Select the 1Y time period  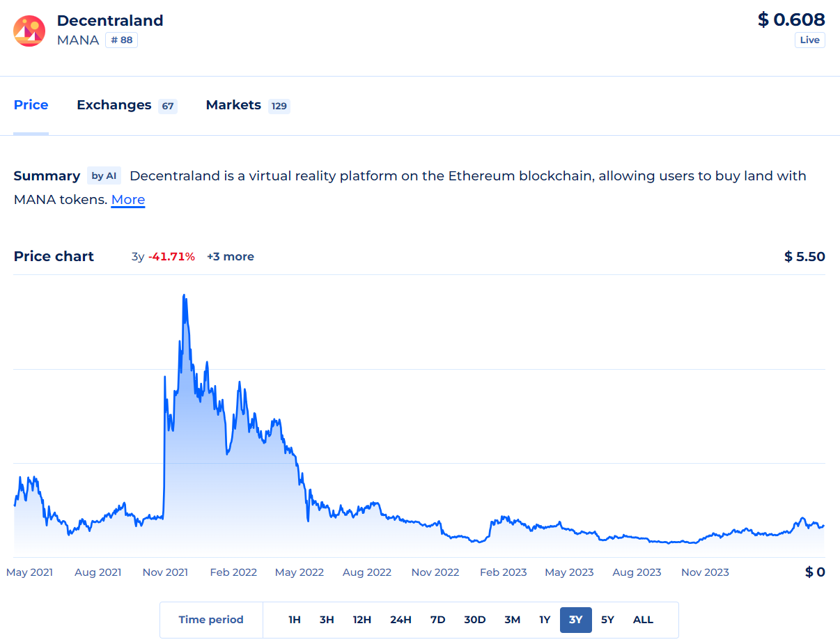point(545,620)
